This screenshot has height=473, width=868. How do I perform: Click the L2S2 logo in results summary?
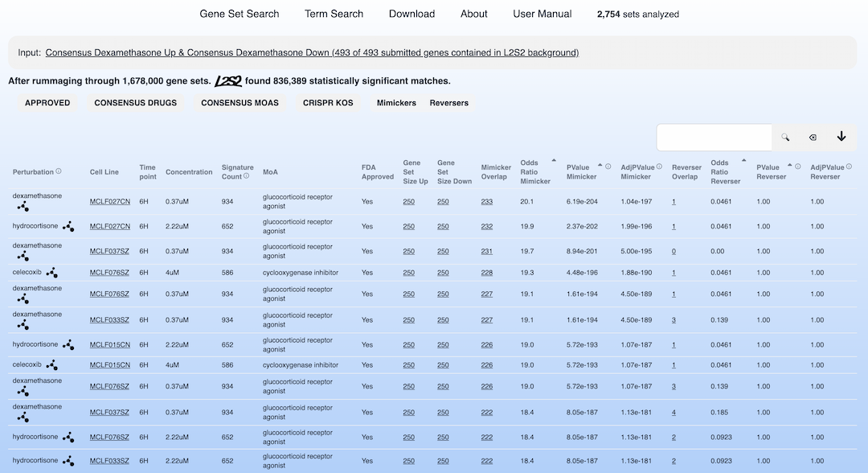tap(228, 81)
